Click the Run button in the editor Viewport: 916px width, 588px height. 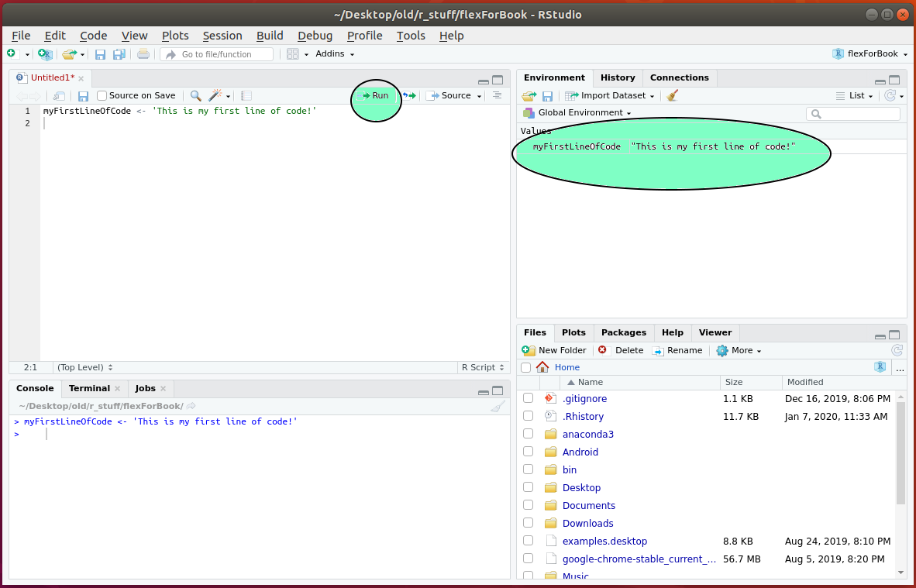click(375, 95)
